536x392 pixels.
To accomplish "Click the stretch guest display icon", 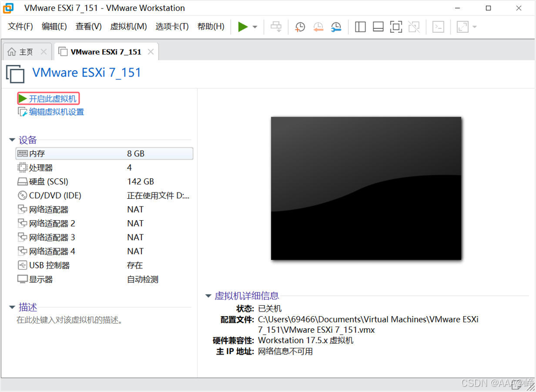I will coord(462,26).
